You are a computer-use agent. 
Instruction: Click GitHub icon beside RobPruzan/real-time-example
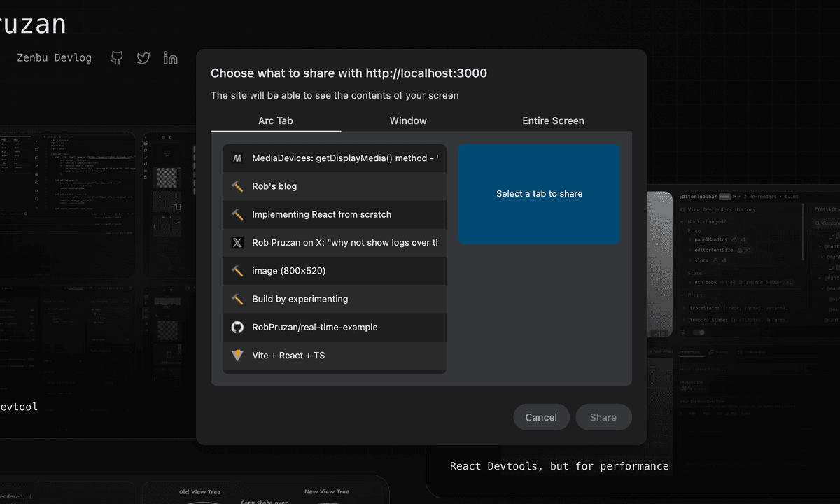pyautogui.click(x=237, y=327)
